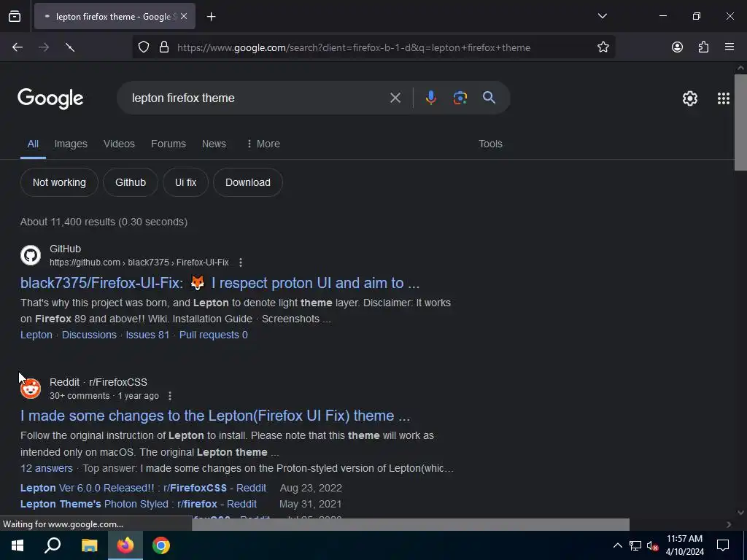Click the muted volume tray icon
This screenshot has height=560, width=747.
tap(652, 545)
